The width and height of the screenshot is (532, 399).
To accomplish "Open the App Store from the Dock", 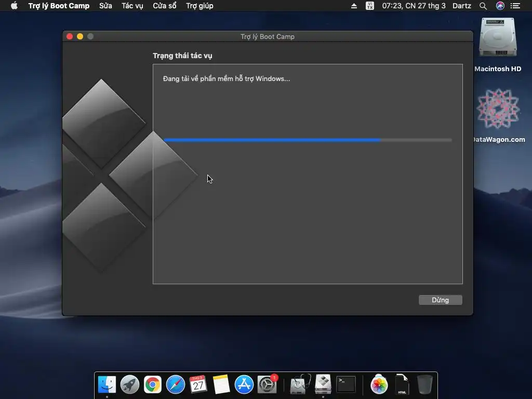I will pos(244,384).
